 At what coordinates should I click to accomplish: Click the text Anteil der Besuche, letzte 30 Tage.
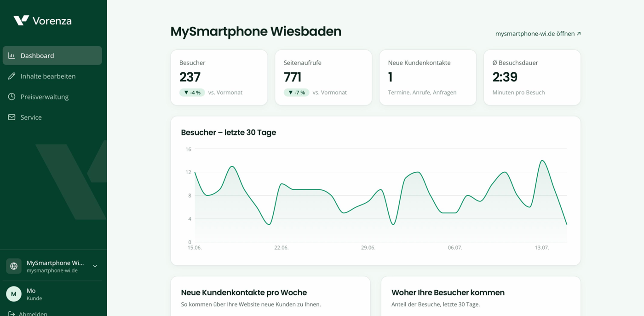[x=436, y=304]
